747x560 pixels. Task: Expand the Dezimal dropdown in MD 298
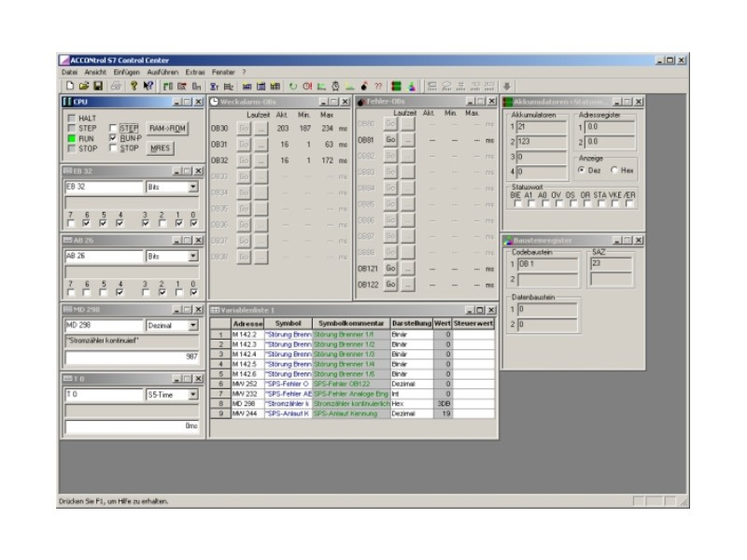(x=193, y=325)
